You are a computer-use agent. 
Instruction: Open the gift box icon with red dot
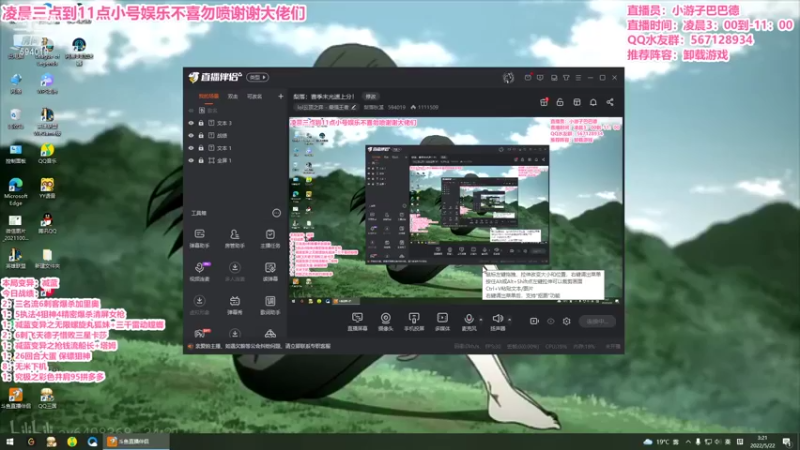tap(544, 102)
